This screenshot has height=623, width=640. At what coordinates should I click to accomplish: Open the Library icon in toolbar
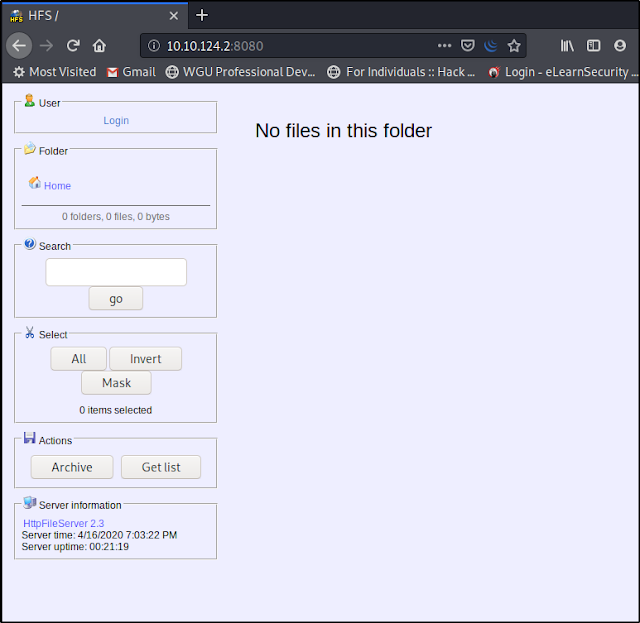click(x=567, y=46)
